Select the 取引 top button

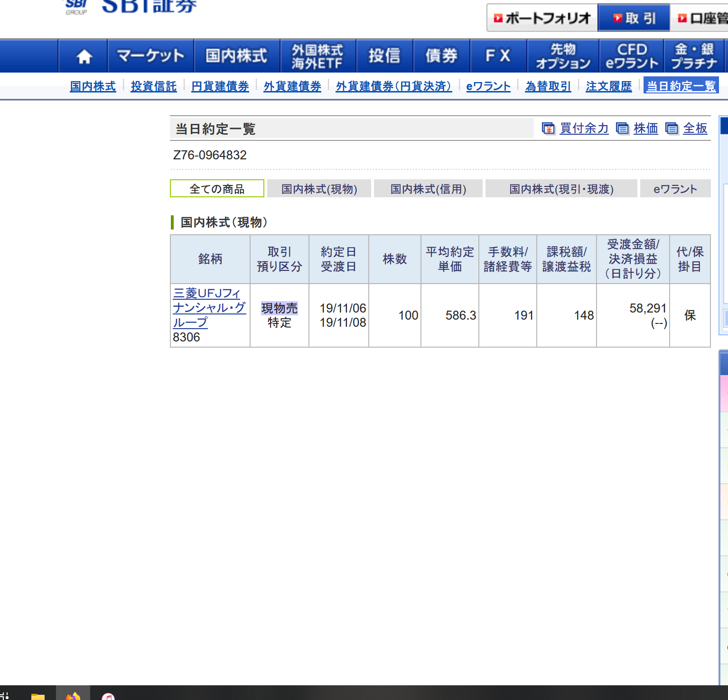(634, 18)
